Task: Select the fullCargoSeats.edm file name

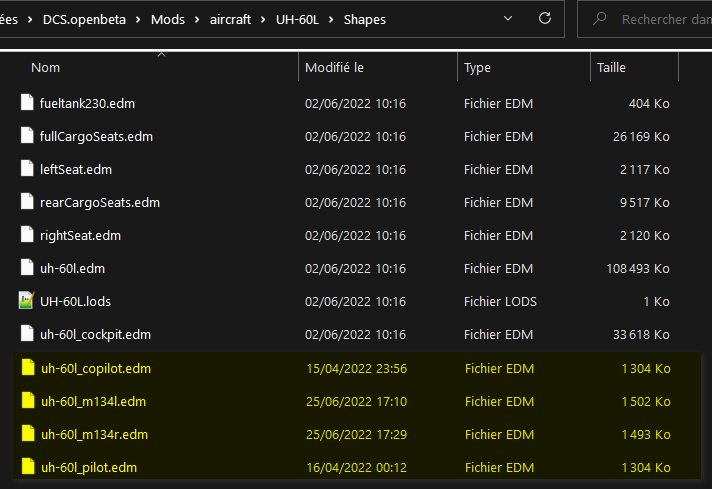Action: click(x=96, y=137)
